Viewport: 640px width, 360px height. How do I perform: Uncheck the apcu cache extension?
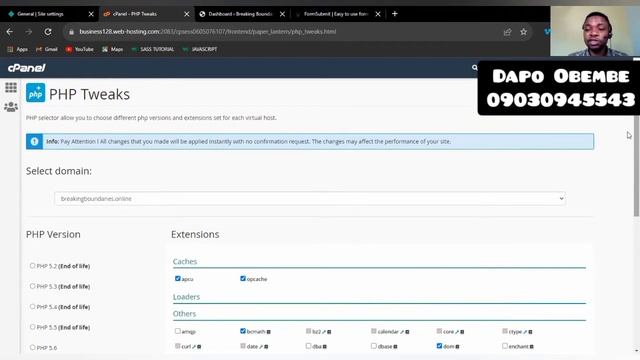point(178,278)
